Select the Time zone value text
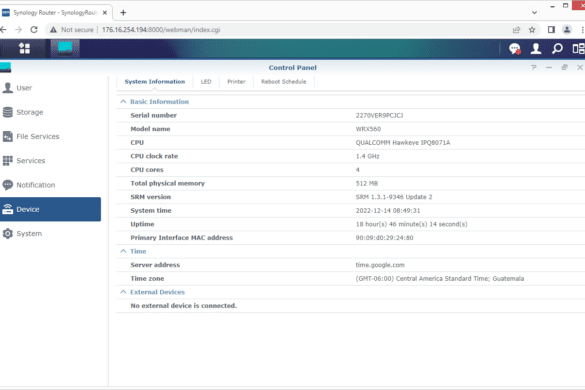Image resolution: width=585 pixels, height=390 pixels. (439, 278)
